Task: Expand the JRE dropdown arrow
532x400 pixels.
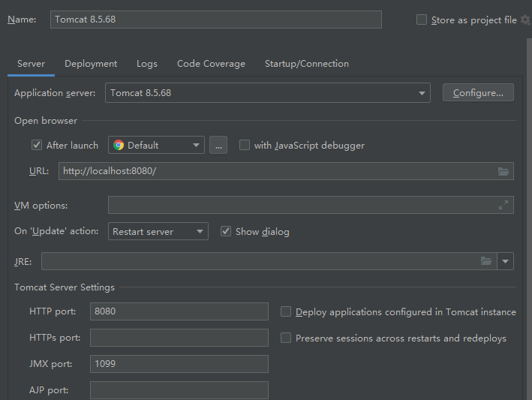Action: tap(505, 261)
